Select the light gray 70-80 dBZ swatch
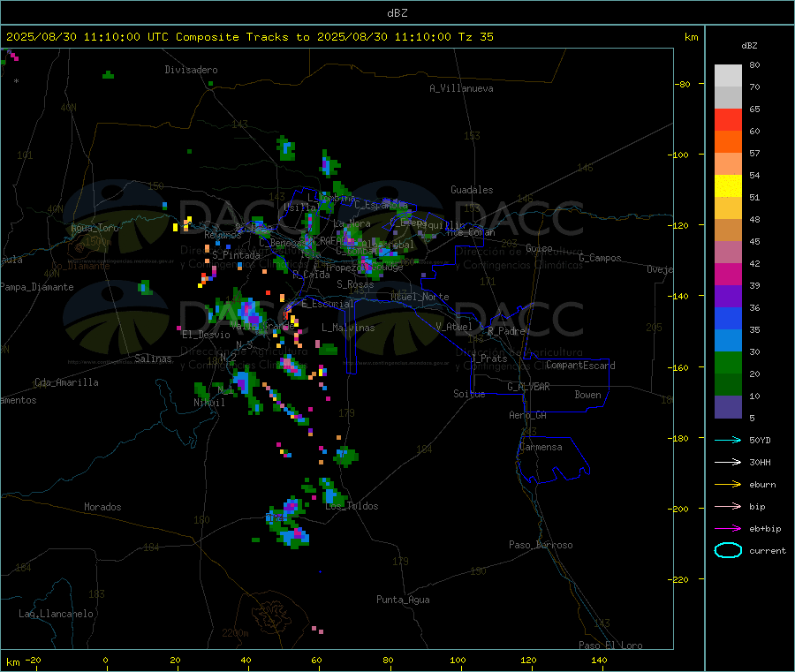795x672 pixels. click(x=728, y=76)
